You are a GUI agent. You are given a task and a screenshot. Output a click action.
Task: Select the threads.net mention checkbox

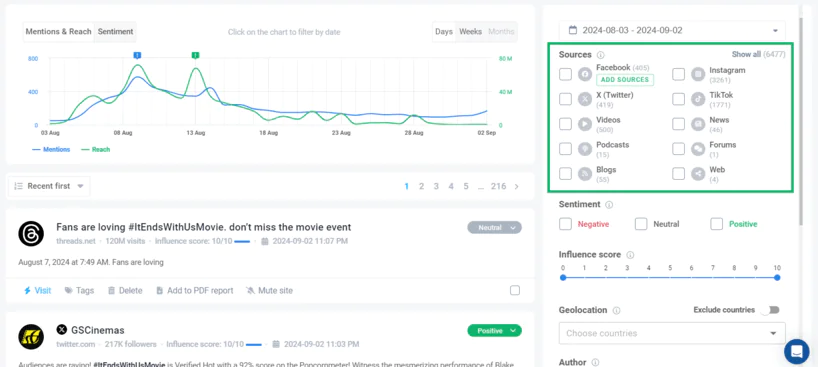pos(515,290)
